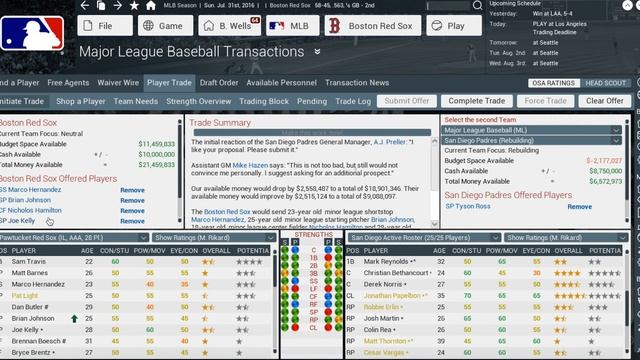
Task: Click the Submit Offer button
Action: click(x=407, y=101)
